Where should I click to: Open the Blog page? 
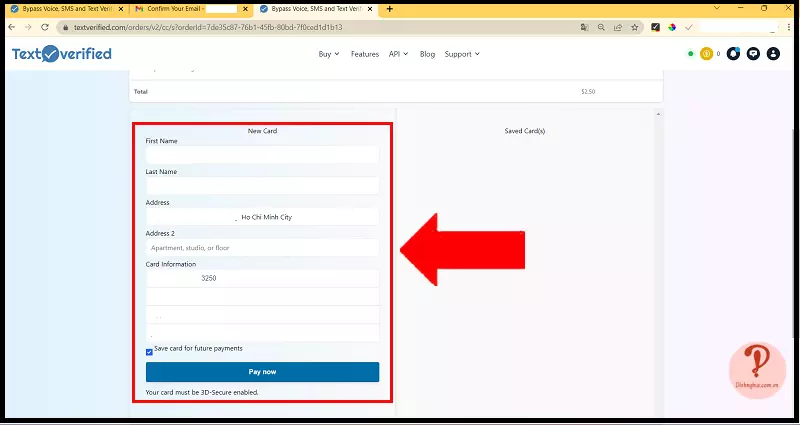coord(427,54)
